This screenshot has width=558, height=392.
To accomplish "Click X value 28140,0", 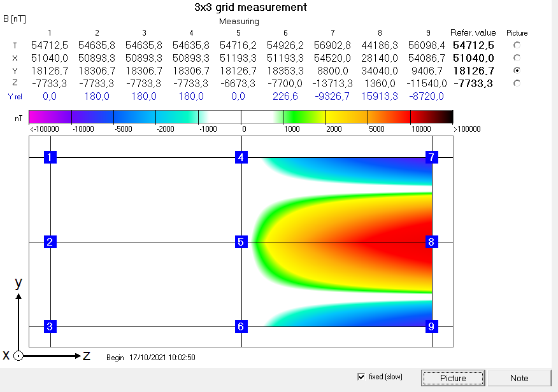I will [x=380, y=58].
